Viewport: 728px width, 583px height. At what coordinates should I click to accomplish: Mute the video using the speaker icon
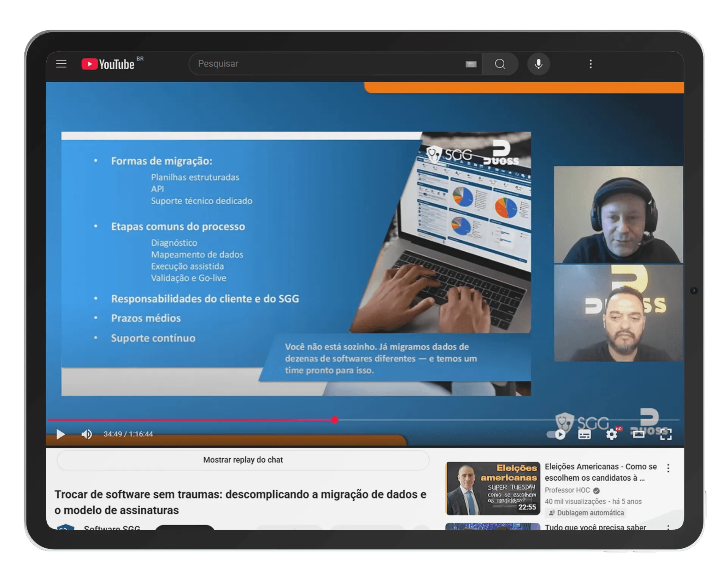point(86,434)
